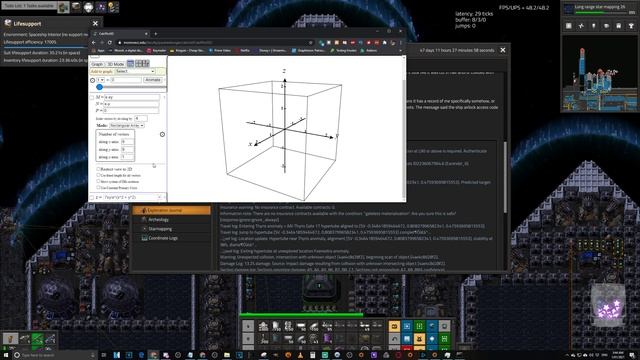Open VLC from the Windows taskbar
This screenshot has height=360, width=640.
pyautogui.click(x=300, y=355)
